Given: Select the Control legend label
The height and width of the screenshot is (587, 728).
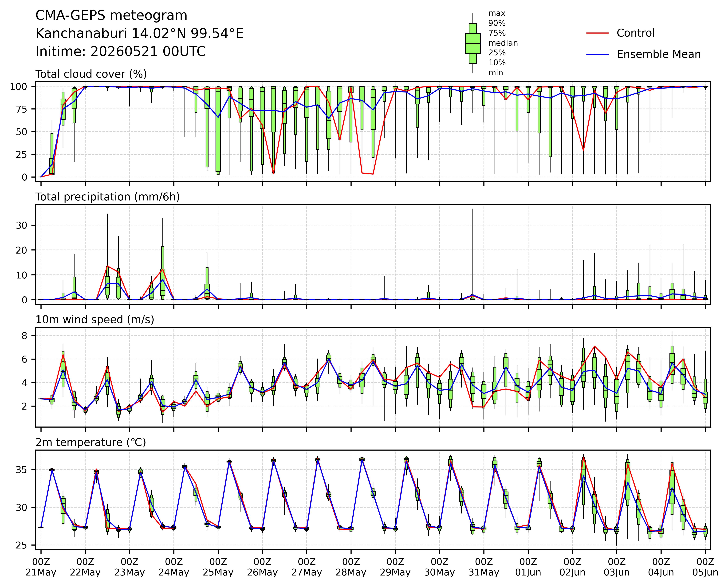Looking at the screenshot, I should coord(636,33).
